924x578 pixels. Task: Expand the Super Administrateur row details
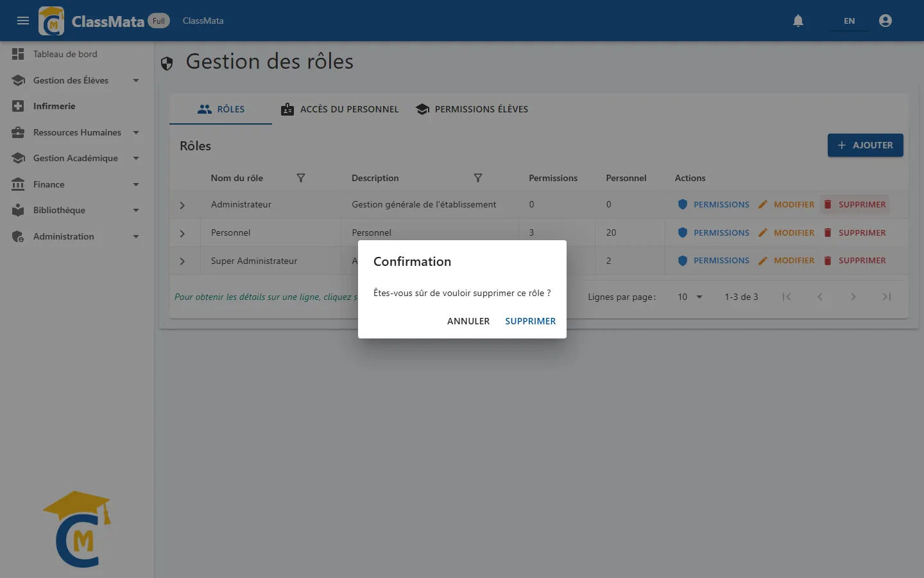(182, 261)
